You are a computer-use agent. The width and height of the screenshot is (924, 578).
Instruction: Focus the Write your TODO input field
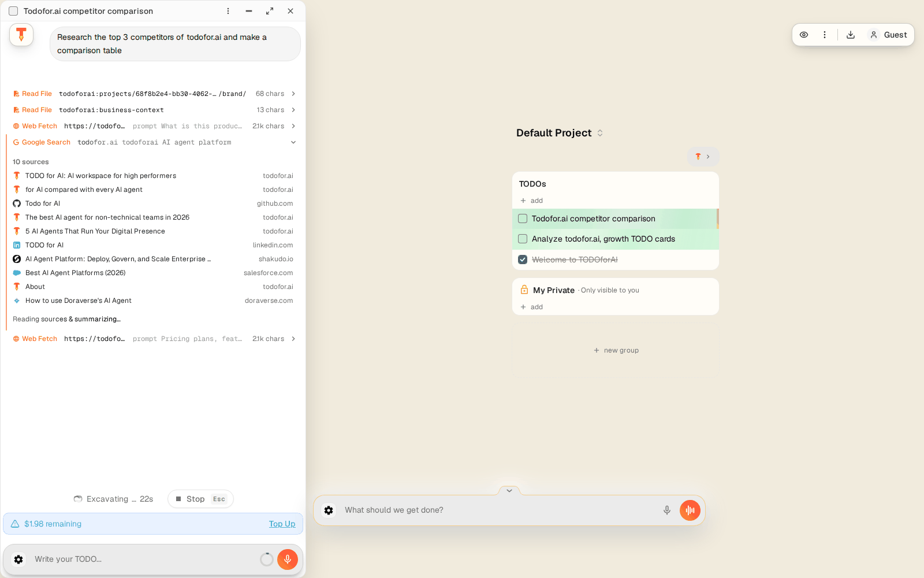tap(144, 560)
